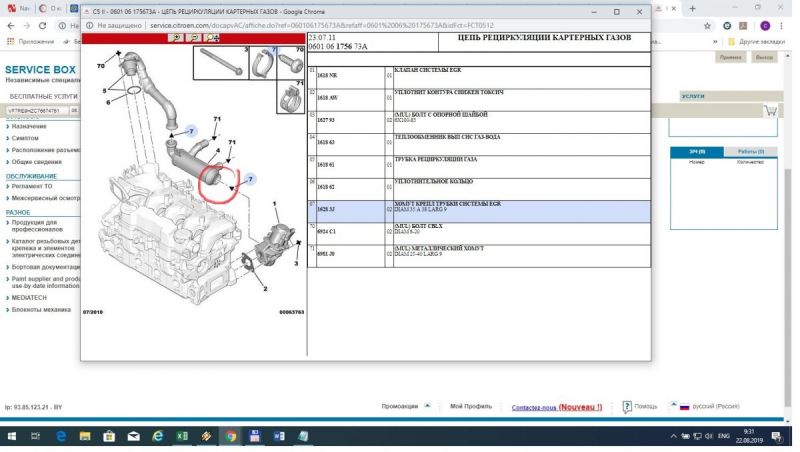The width and height of the screenshot is (800, 452).
Task: Expand the Промоакции section arrow
Action: click(428, 406)
